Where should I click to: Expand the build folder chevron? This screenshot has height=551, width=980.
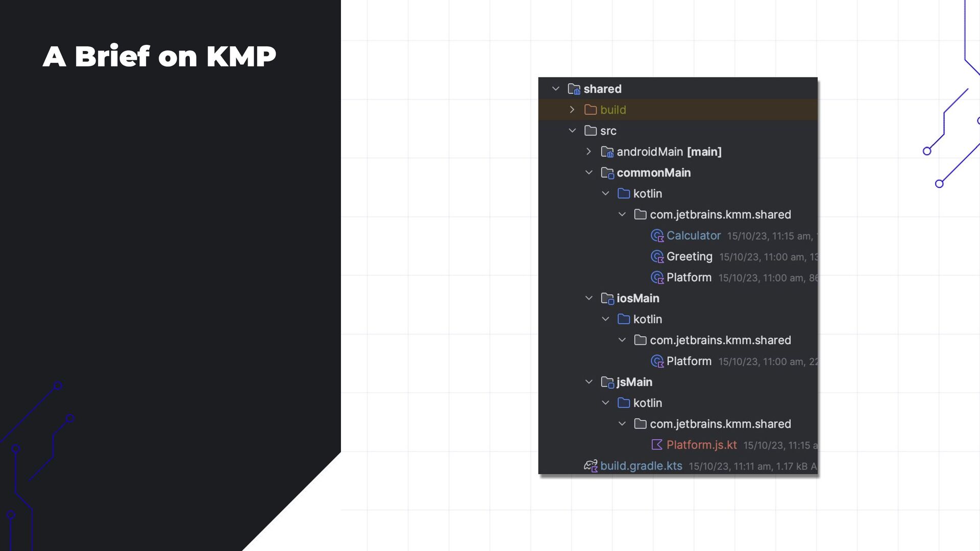pos(572,110)
